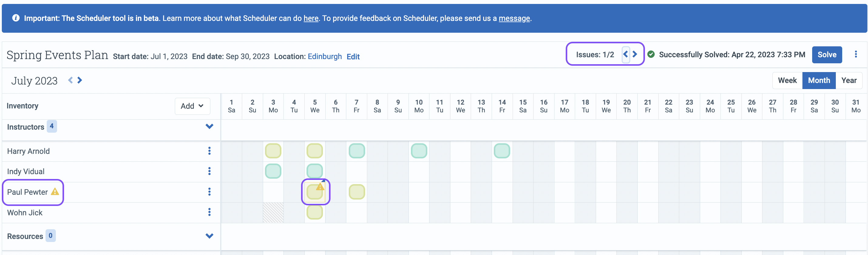868x255 pixels.
Task: Open Harry Arnold's options menu
Action: click(x=209, y=151)
